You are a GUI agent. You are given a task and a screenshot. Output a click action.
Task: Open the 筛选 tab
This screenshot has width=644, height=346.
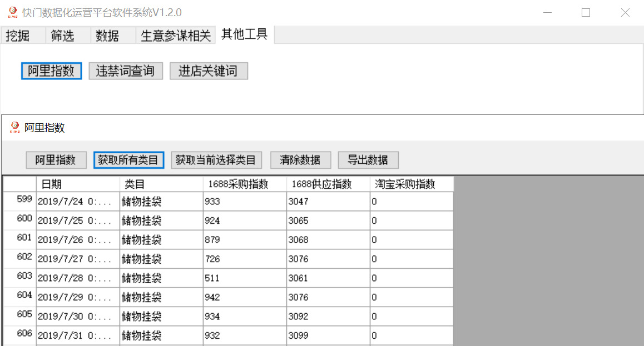coord(68,35)
